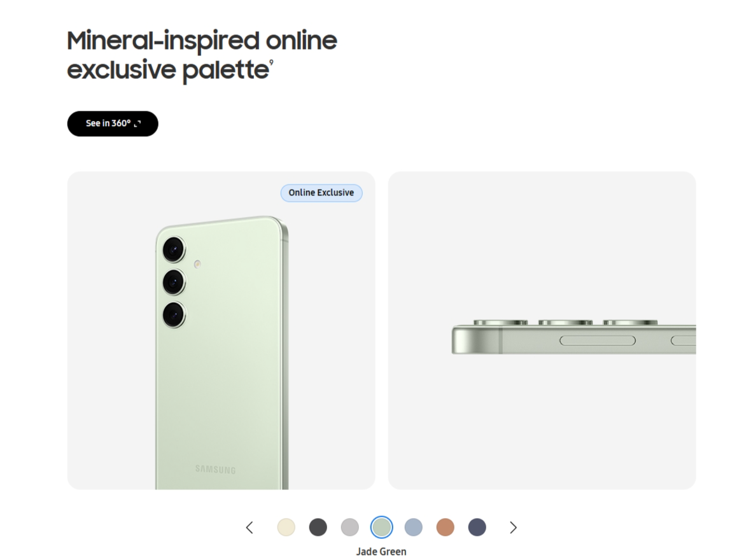Image resolution: width=737 pixels, height=560 pixels.
Task: Open the phone side profile image
Action: coord(542,330)
